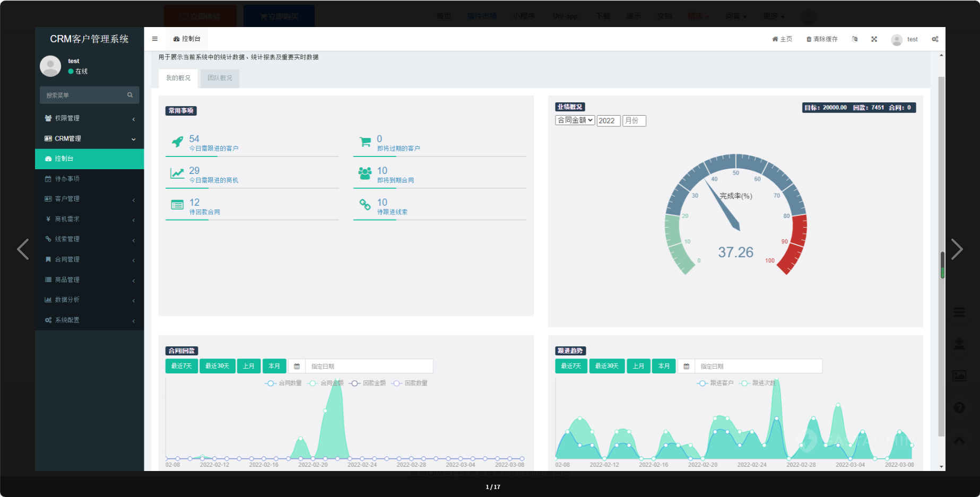Expand the 权限管理 sidebar menu
This screenshot has width=980, height=497.
pyautogui.click(x=89, y=118)
